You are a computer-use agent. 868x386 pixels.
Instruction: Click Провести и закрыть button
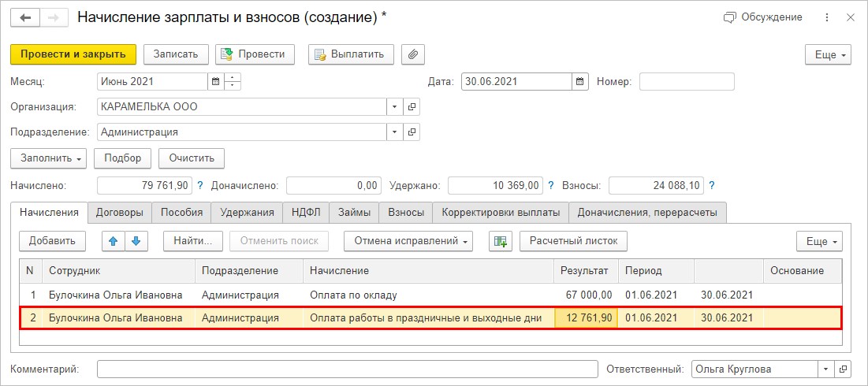pos(73,54)
